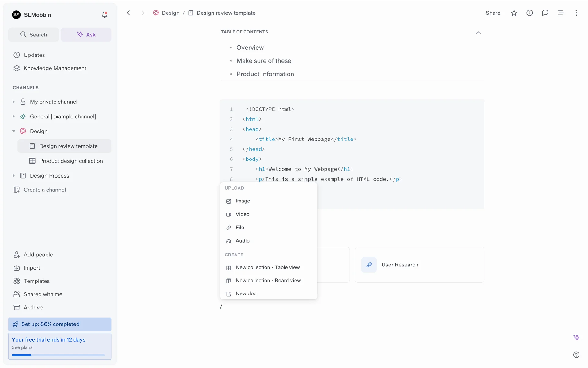Screen dimensions: 588x368
Task: Expand the My private channel tree
Action: click(x=13, y=102)
